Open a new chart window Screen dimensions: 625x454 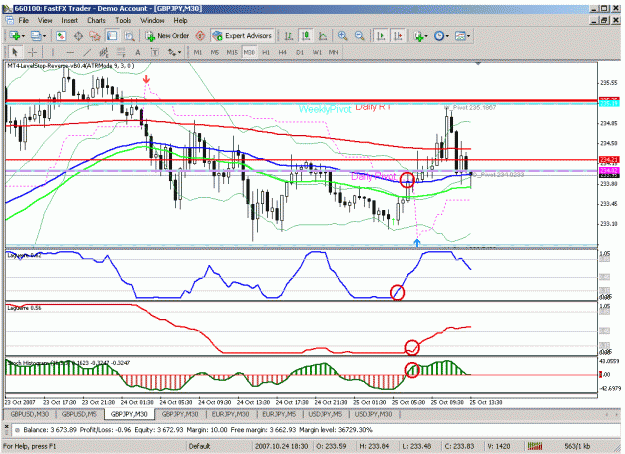[15, 36]
